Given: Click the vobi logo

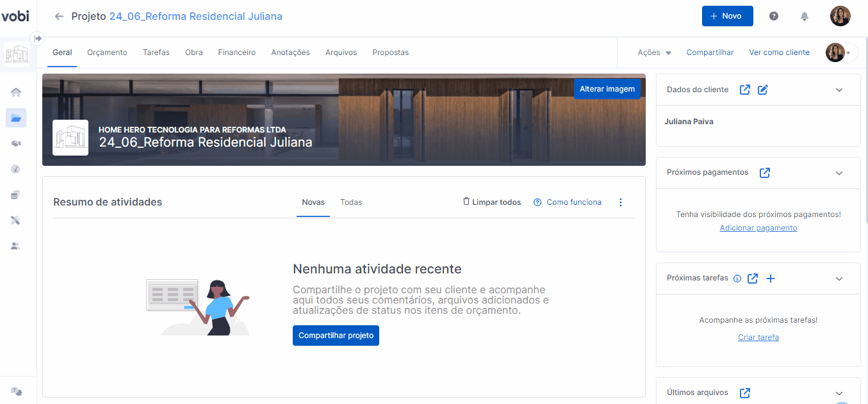Looking at the screenshot, I should coord(15,16).
